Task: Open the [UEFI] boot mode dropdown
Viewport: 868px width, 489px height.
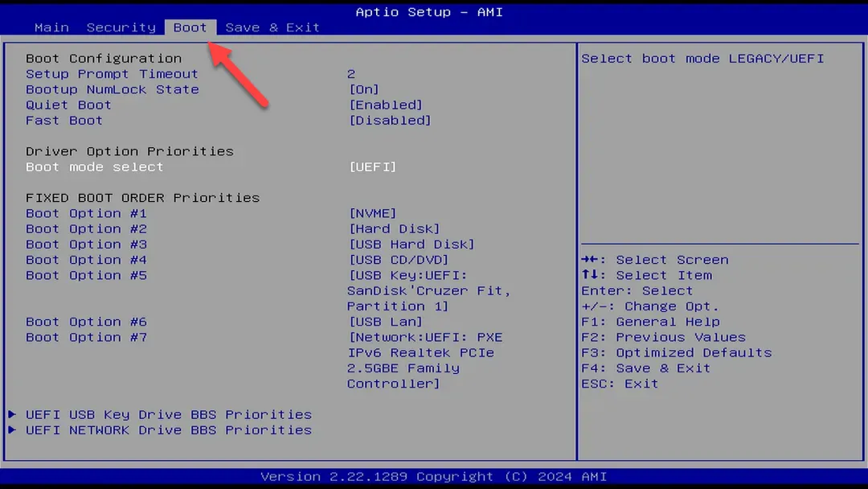Action: [373, 166]
